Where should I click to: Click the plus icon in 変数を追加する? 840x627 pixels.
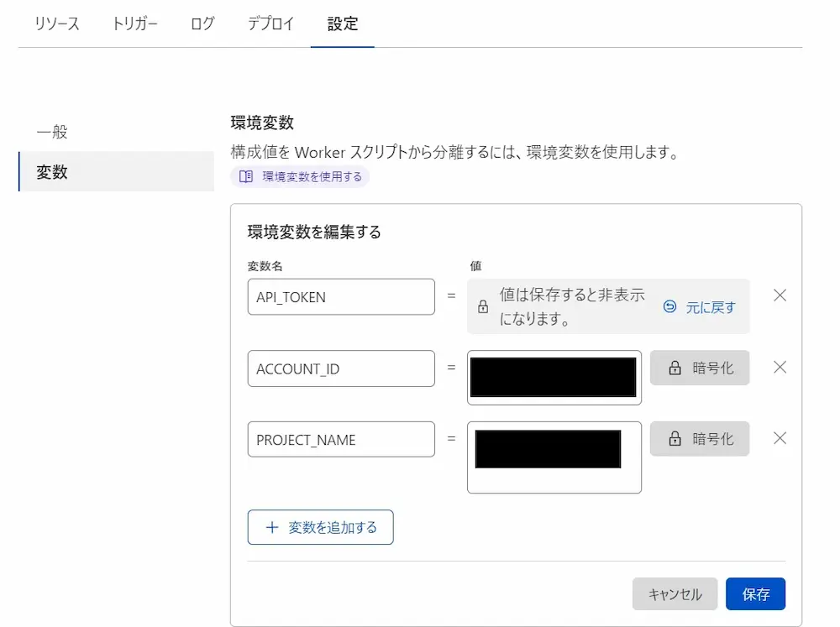[271, 527]
